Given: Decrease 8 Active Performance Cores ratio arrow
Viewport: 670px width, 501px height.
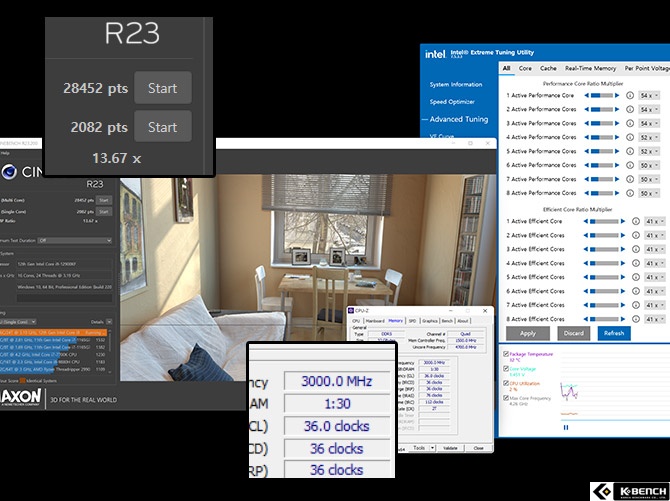Looking at the screenshot, I should tap(587, 193).
